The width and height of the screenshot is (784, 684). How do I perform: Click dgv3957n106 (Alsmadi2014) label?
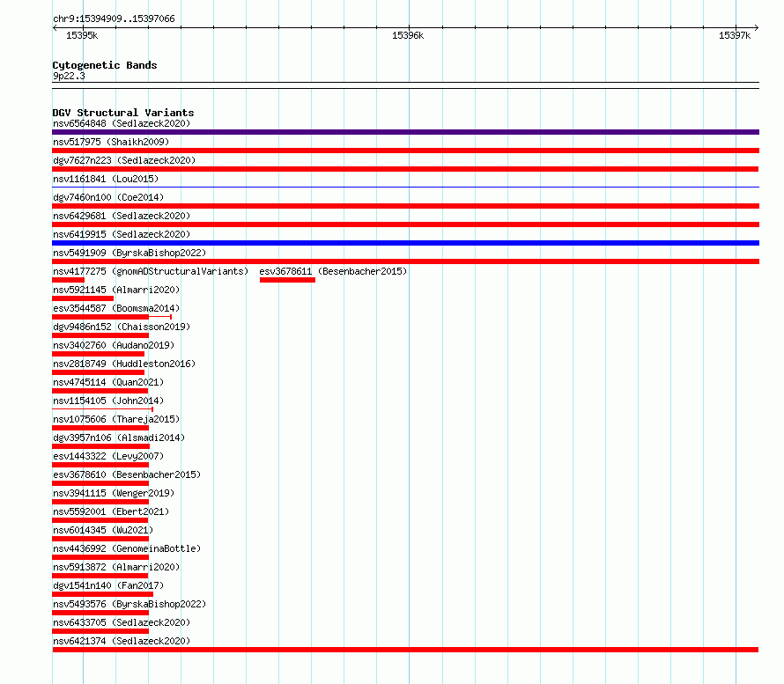pyautogui.click(x=119, y=438)
